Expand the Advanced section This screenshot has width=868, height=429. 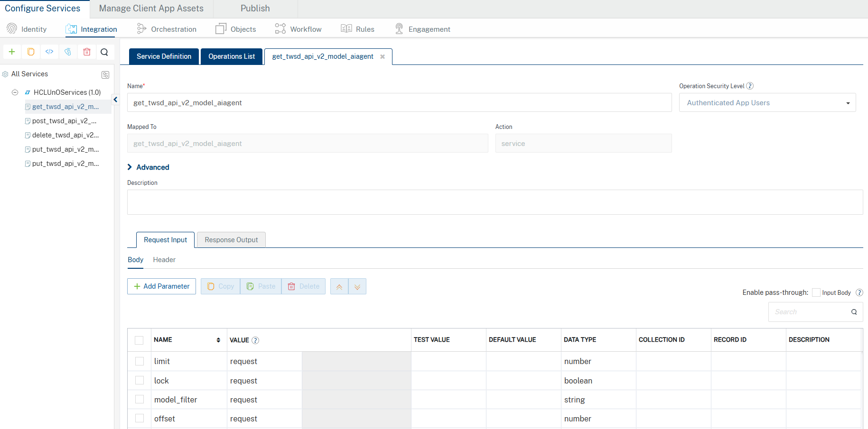[148, 167]
